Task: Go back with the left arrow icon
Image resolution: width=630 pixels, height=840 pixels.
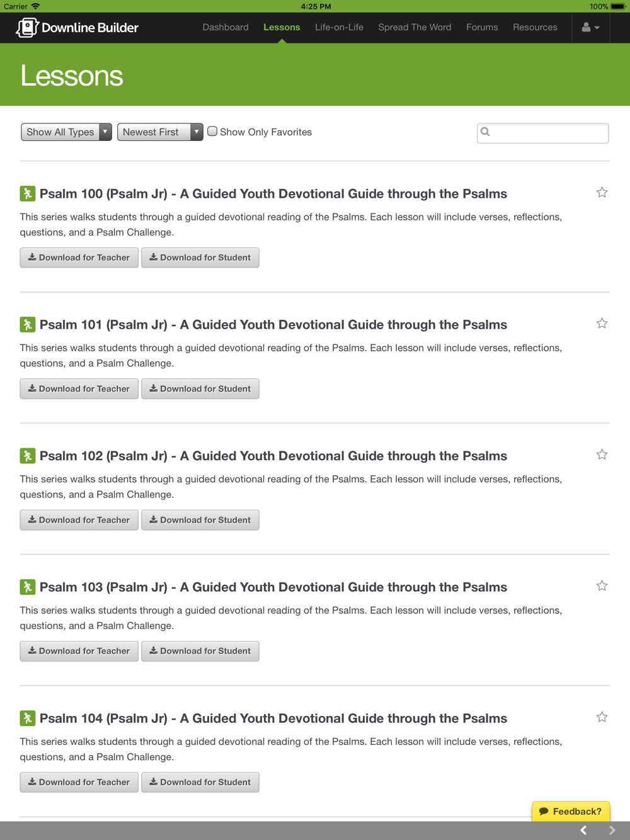Action: [x=583, y=831]
